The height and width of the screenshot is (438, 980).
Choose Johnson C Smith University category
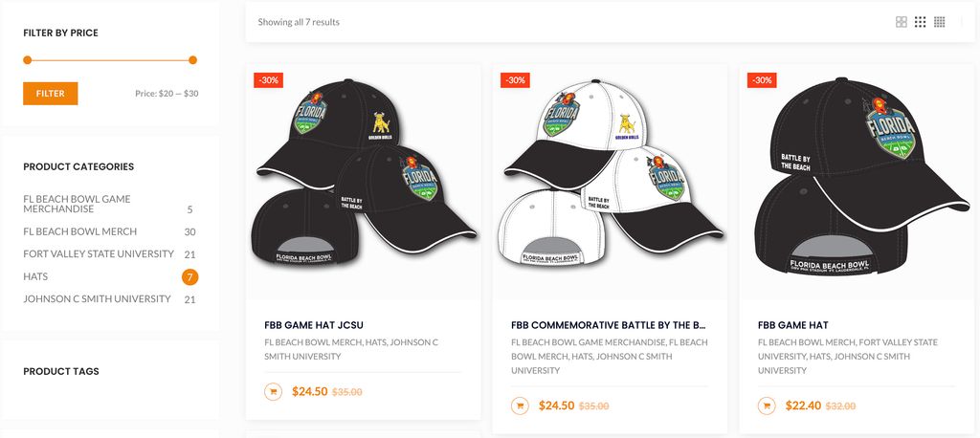coord(97,299)
